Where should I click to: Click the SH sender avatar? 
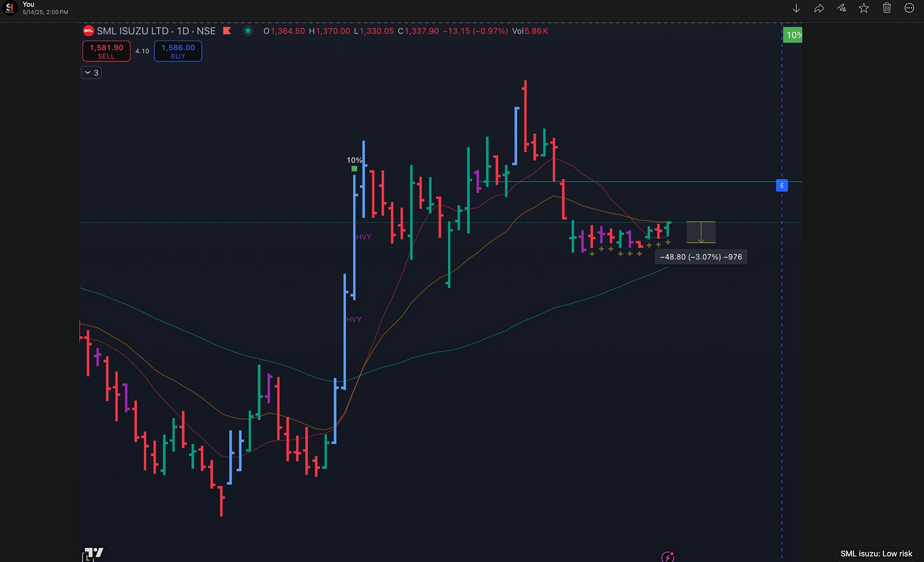[x=9, y=7]
